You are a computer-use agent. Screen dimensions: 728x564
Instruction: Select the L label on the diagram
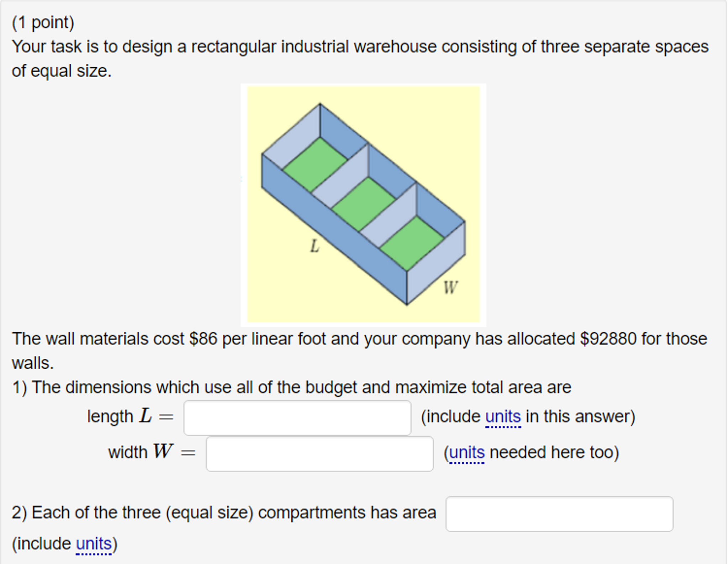(x=315, y=246)
